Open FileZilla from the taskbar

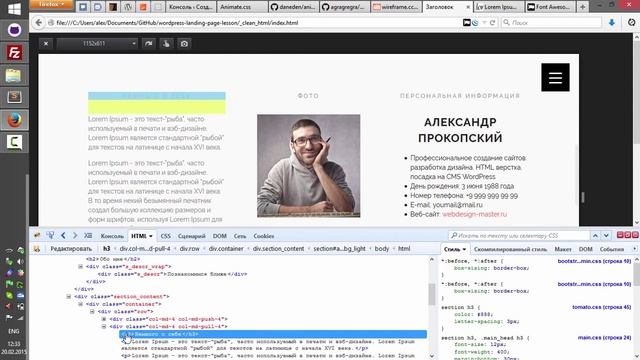pyautogui.click(x=14, y=53)
